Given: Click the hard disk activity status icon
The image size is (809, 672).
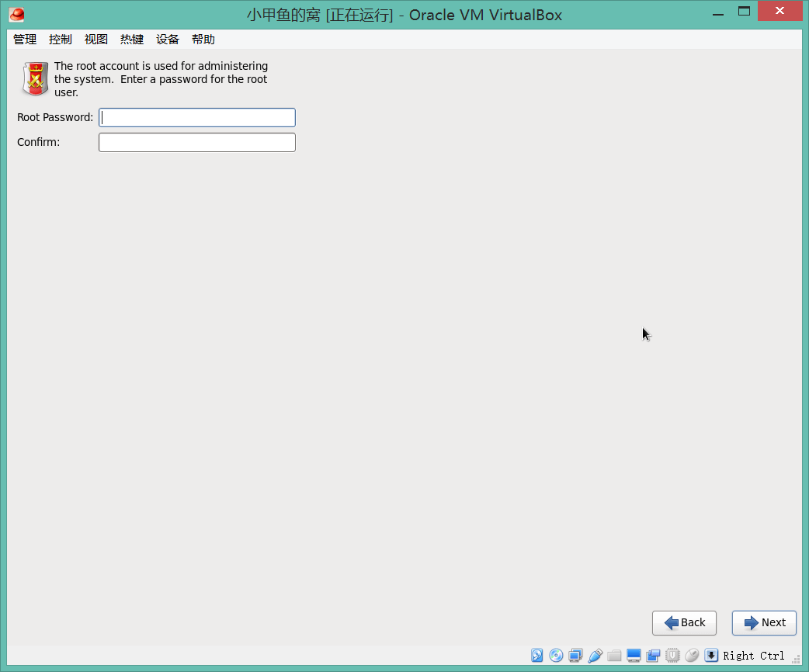Looking at the screenshot, I should tap(537, 656).
